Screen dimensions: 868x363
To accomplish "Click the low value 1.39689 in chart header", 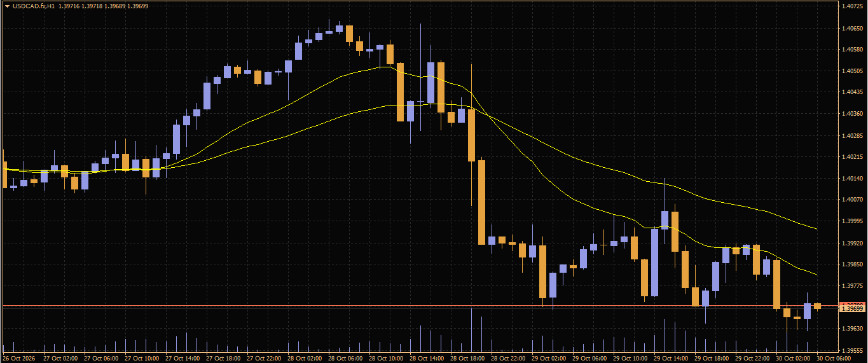I will point(116,6).
